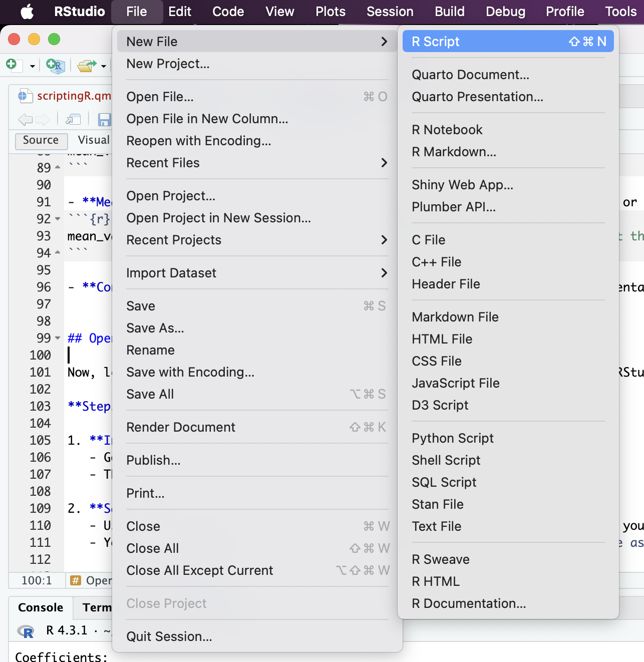
Task: Switch the editor to Visual mode
Action: point(94,140)
